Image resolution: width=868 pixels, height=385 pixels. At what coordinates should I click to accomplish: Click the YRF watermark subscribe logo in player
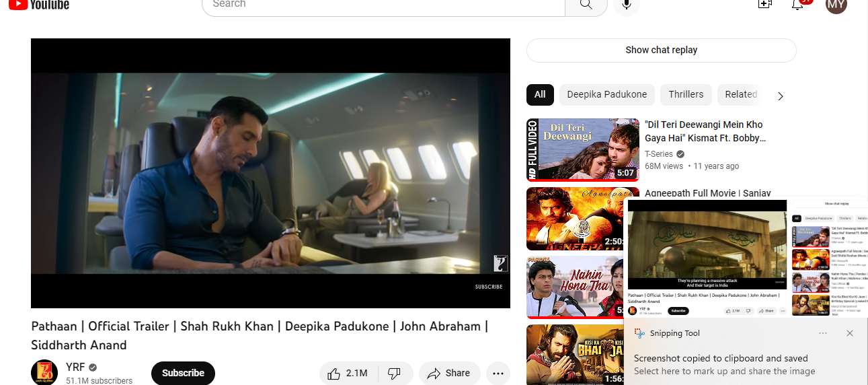pos(500,264)
